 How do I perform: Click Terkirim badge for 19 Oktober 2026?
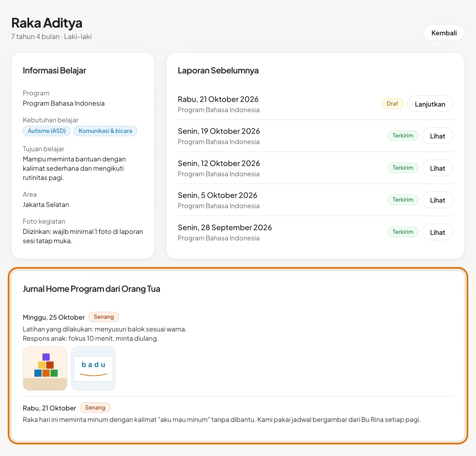[x=403, y=136]
